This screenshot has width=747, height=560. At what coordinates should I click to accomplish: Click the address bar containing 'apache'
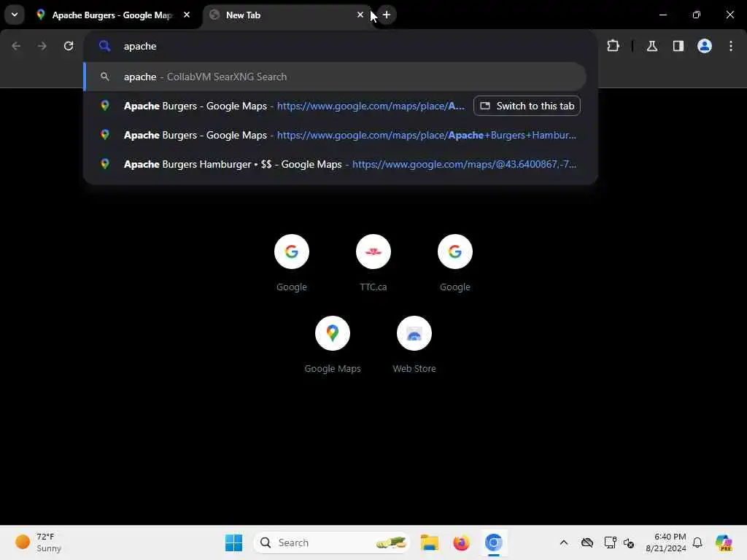[x=340, y=46]
